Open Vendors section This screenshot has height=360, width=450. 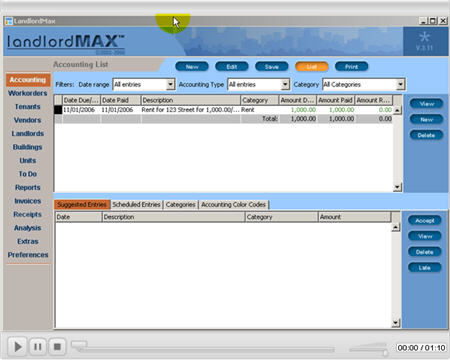coord(28,120)
